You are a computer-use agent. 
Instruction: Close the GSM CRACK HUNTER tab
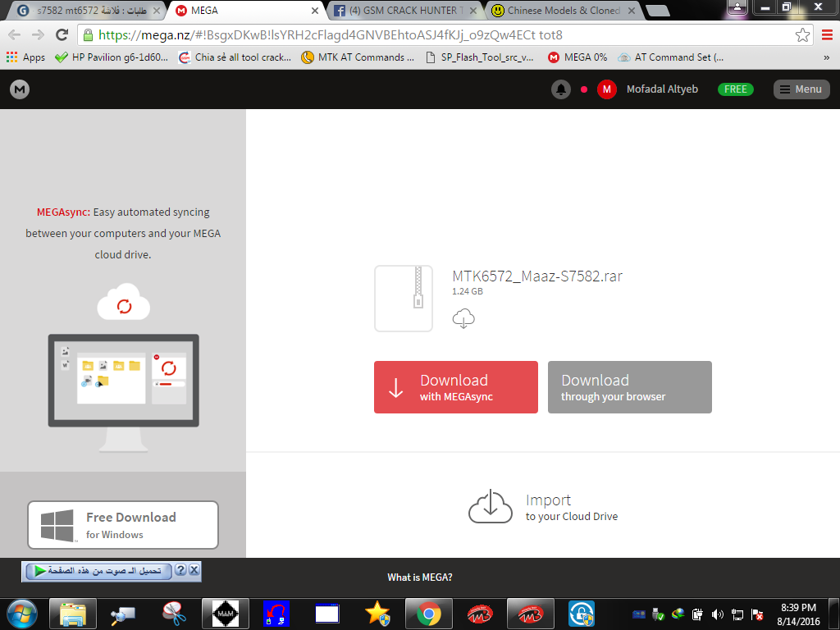pos(473,11)
